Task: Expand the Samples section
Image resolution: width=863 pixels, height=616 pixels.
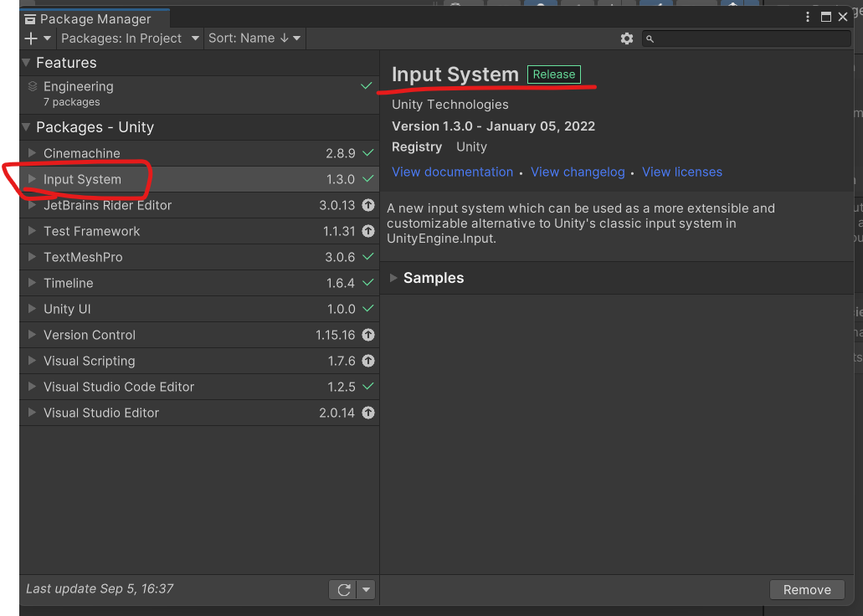Action: [x=393, y=278]
